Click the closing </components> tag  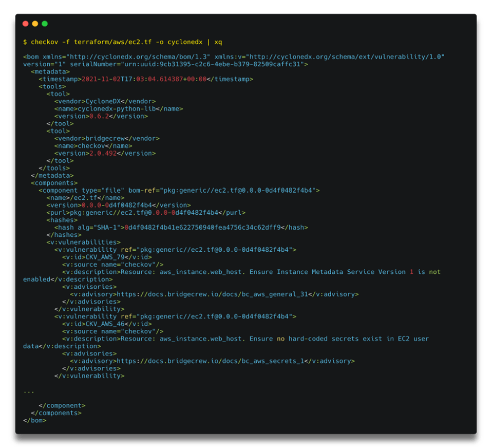pos(56,413)
